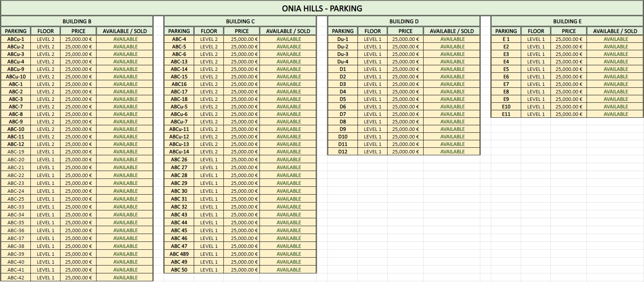Click the LEVEL 1 floor cell for D10
Screen dimensions: 644x282
point(373,136)
